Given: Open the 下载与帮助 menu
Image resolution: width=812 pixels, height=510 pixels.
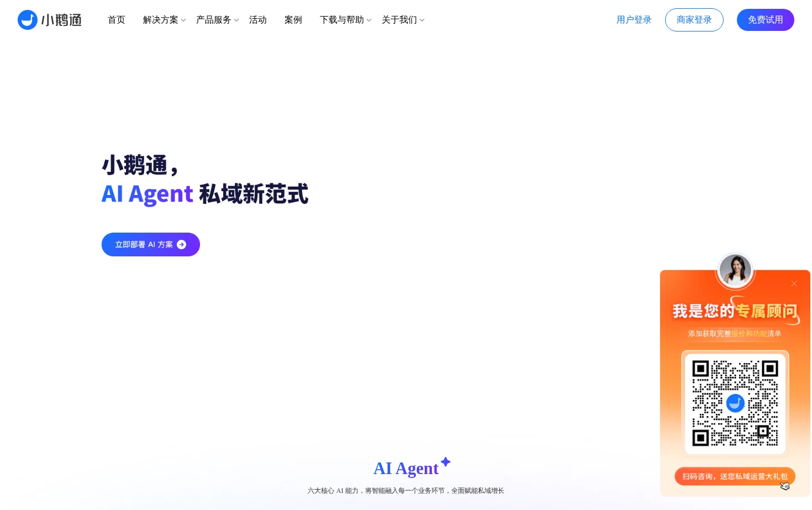Looking at the screenshot, I should tap(342, 20).
